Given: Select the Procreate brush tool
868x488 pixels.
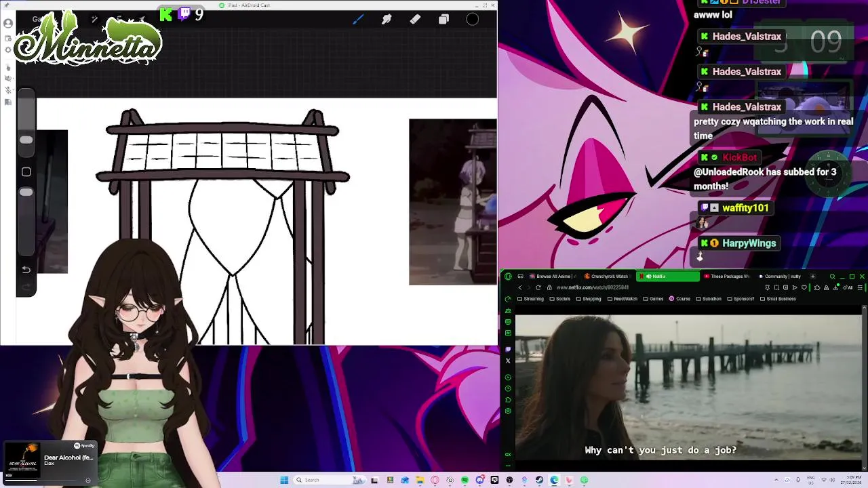Looking at the screenshot, I should coord(358,19).
